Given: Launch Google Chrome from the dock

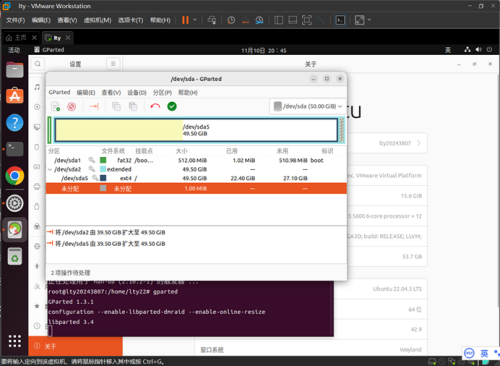Looking at the screenshot, I should pos(15,176).
